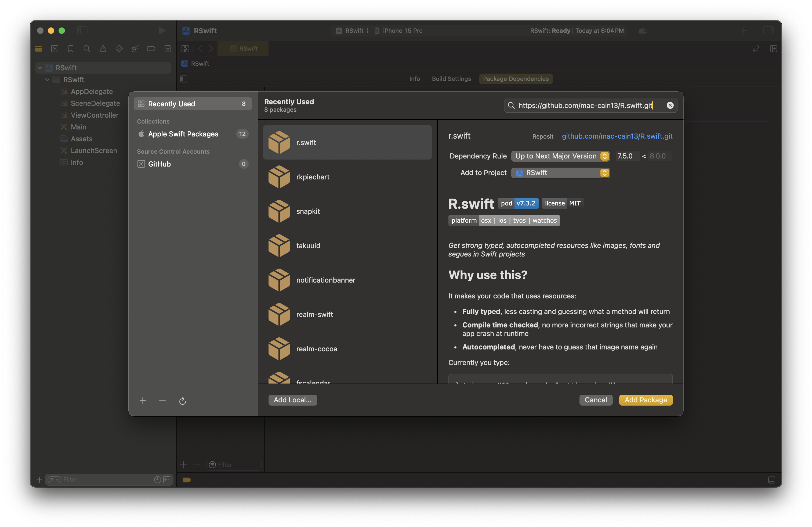
Task: Click the minus icon to remove collection
Action: (162, 401)
